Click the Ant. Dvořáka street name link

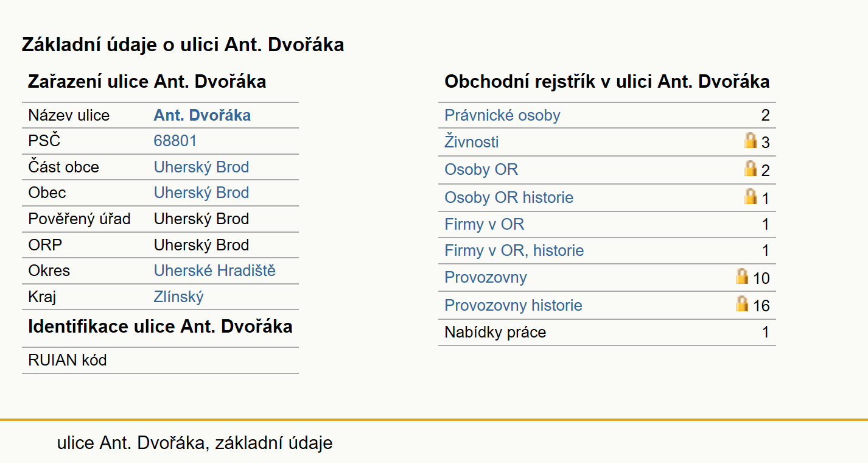click(202, 115)
